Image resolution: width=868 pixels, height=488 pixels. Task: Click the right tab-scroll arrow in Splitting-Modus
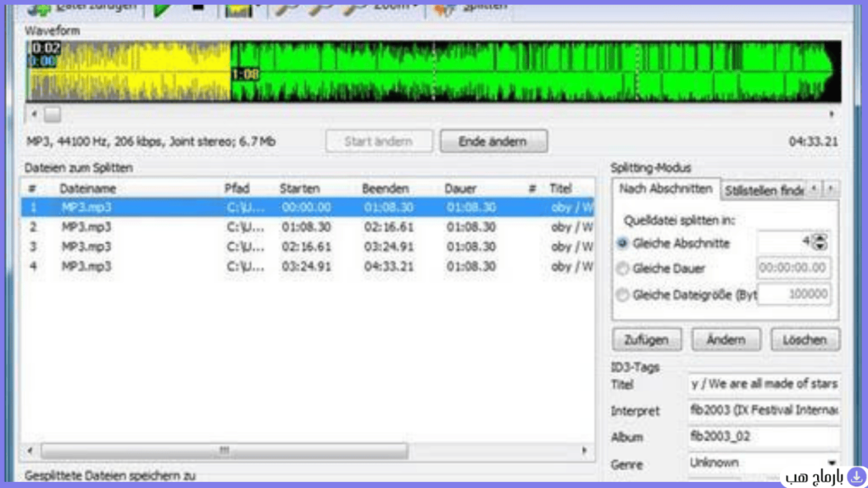pyautogui.click(x=831, y=189)
